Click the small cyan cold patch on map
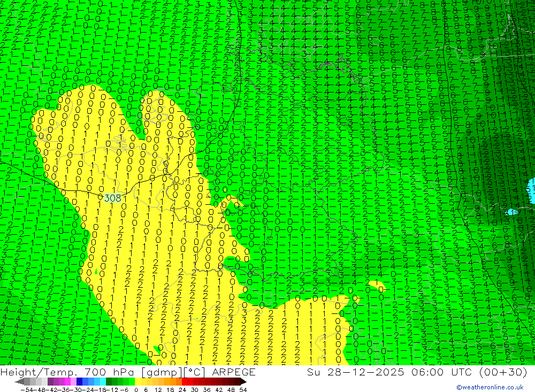Image resolution: width=535 pixels, height=392 pixels. (x=512, y=212)
